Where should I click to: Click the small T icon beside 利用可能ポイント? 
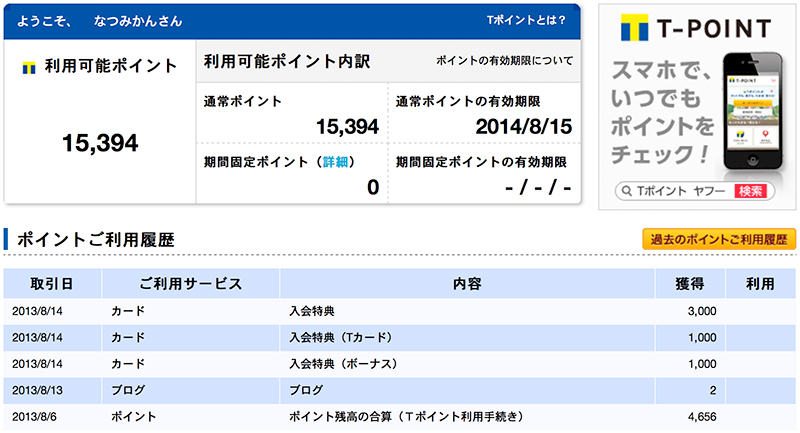click(x=29, y=67)
